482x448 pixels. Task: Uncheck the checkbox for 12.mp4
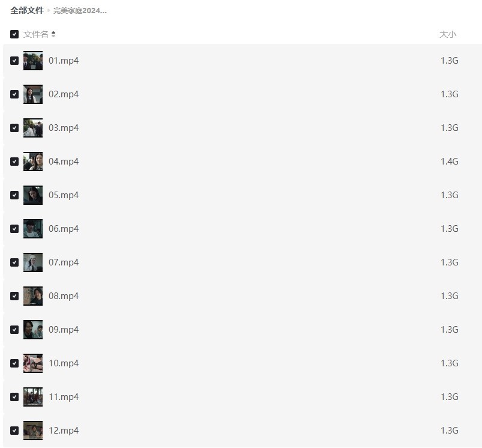coord(14,431)
